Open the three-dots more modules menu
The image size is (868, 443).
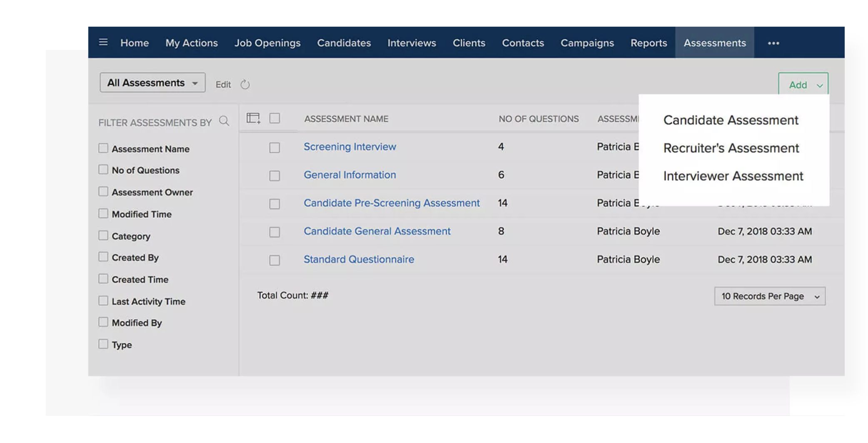pyautogui.click(x=773, y=43)
